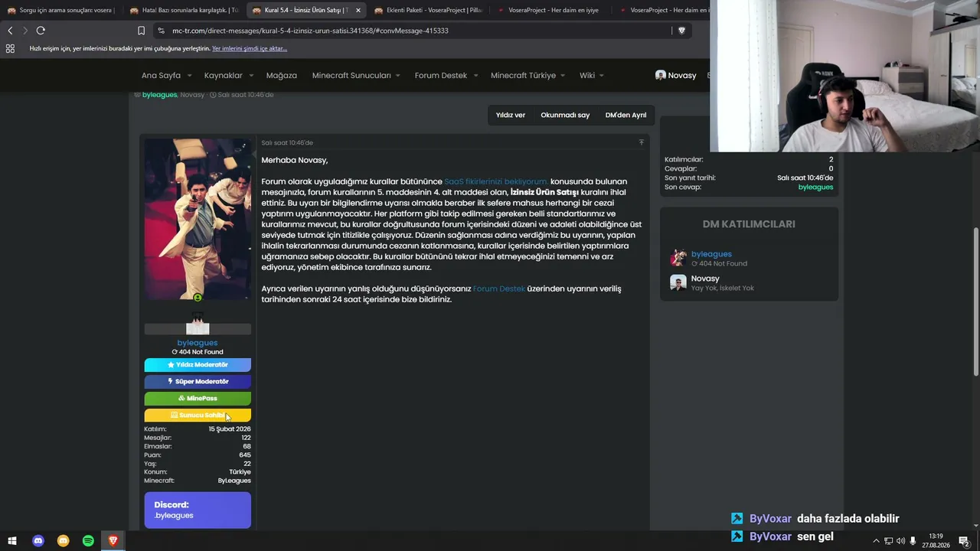Open the Windows Start menu
Viewport: 980px width, 551px height.
click(x=12, y=541)
